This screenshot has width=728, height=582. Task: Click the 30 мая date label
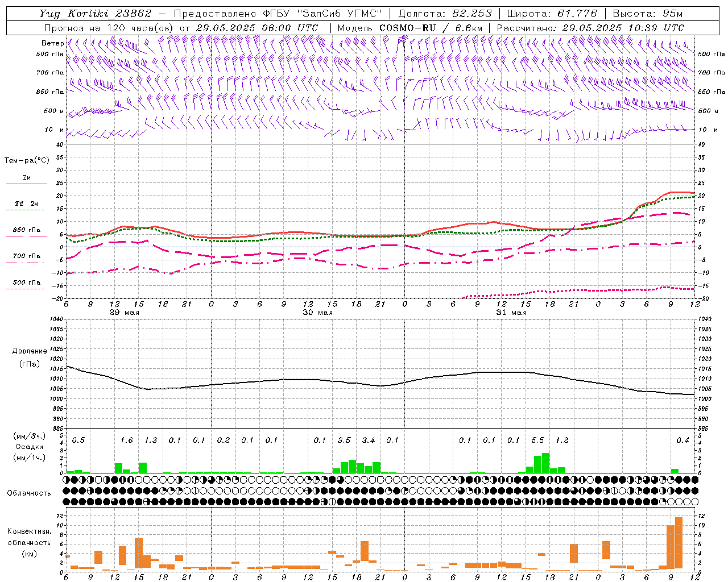(x=317, y=313)
